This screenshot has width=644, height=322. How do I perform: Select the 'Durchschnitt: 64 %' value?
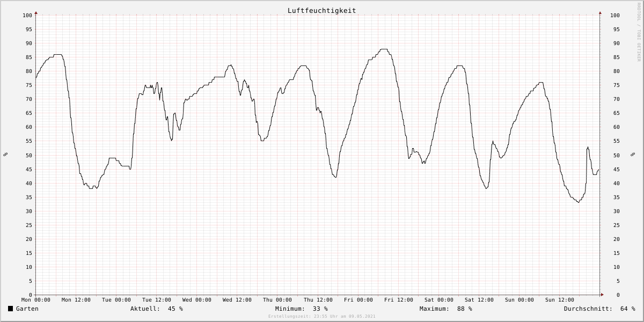(599, 309)
